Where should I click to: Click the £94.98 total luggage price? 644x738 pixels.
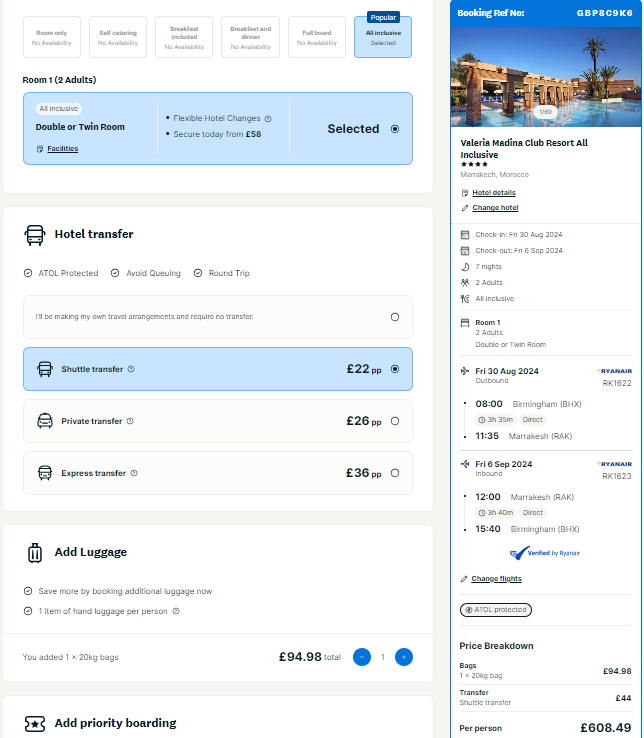300,657
